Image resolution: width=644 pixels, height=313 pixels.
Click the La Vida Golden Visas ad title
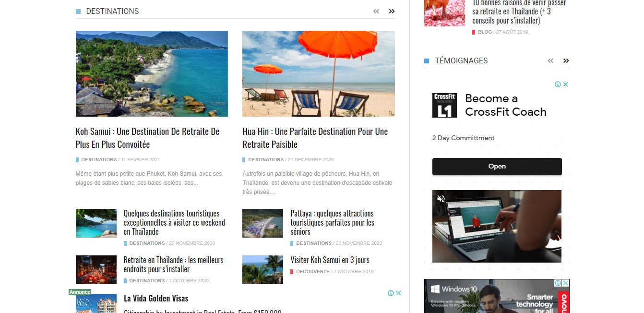pyautogui.click(x=156, y=299)
